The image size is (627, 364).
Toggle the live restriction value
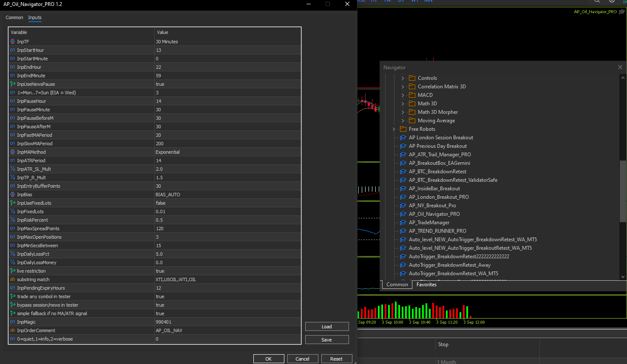pyautogui.click(x=160, y=271)
